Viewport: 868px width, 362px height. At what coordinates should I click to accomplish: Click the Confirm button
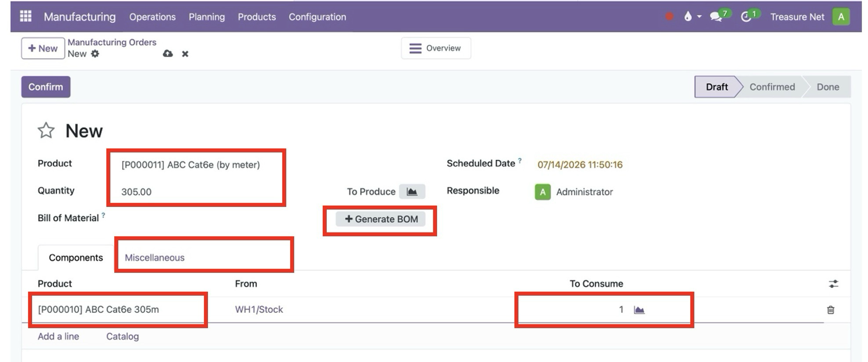coord(46,87)
